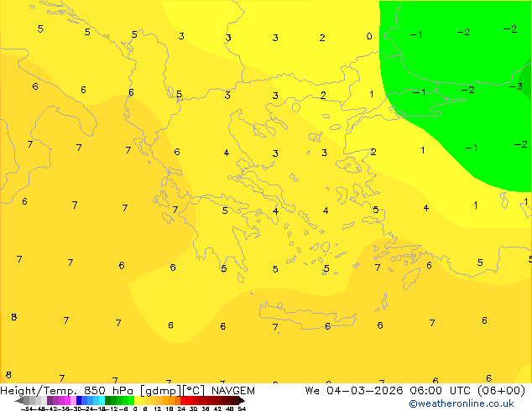The image size is (532, 411).
Task: Pick the bright red legend swatch above 24
Action: pos(183,400)
